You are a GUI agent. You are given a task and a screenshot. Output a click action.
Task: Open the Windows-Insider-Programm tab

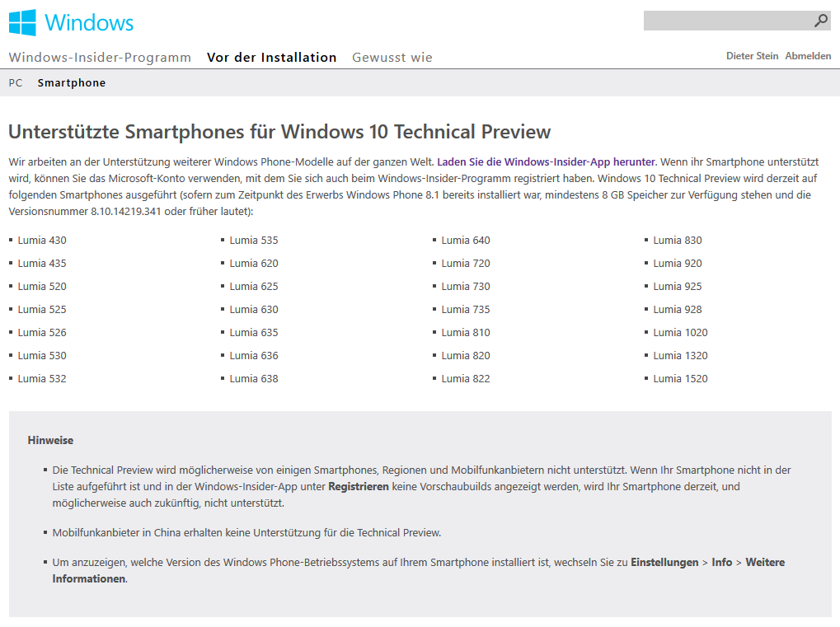pos(101,58)
